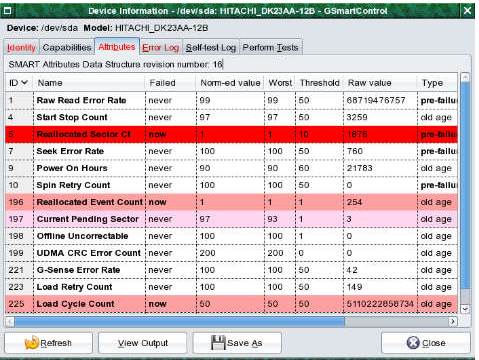Select the Attributes tab
This screenshot has width=479, height=360.
click(x=117, y=47)
